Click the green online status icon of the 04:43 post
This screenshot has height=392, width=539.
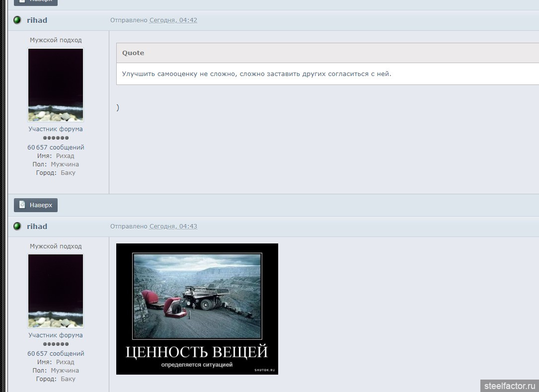17,226
